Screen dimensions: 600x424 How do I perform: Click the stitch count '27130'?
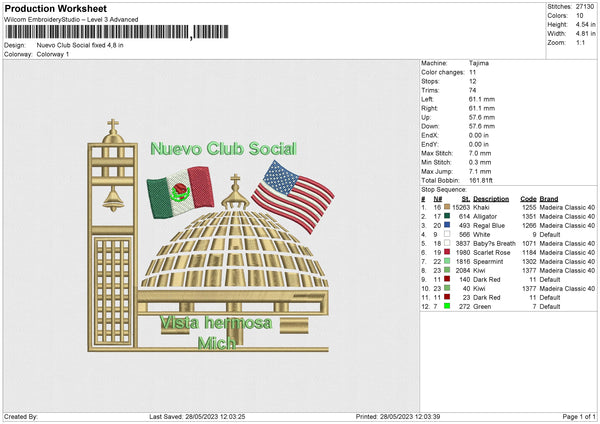[585, 7]
